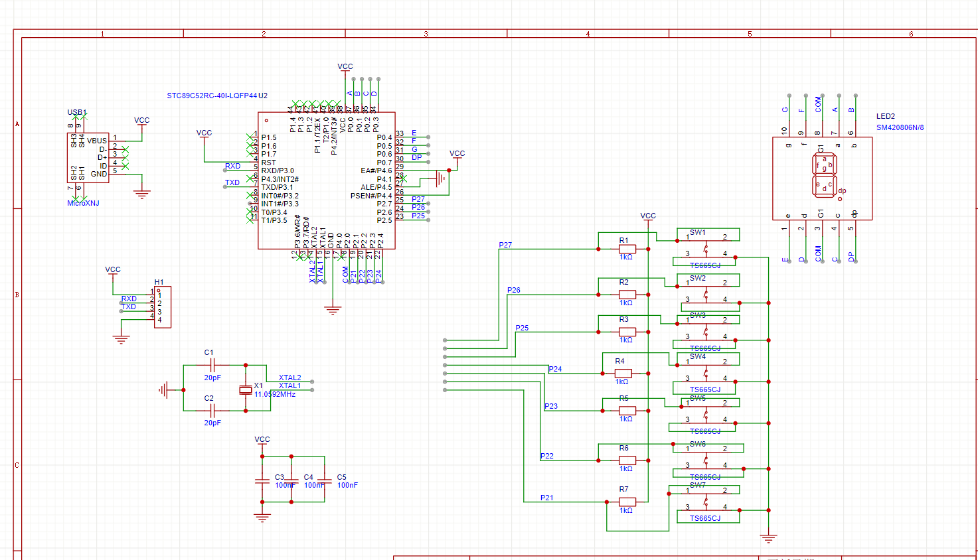The width and height of the screenshot is (978, 560).
Task: Select the SW2 switch designator
Action: point(698,278)
